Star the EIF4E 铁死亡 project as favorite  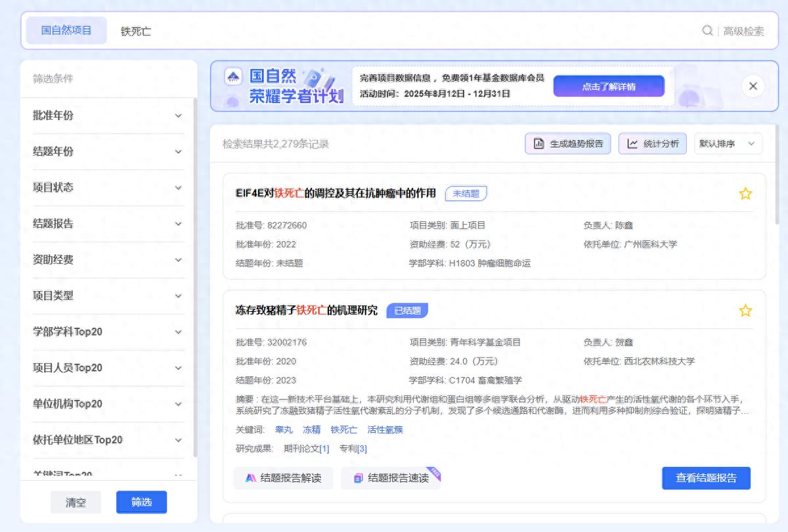(745, 193)
